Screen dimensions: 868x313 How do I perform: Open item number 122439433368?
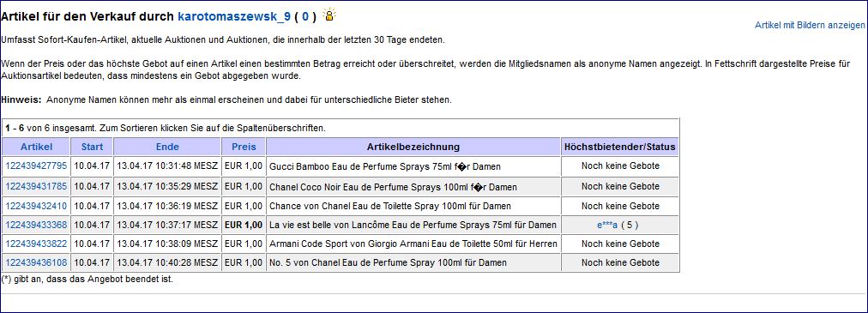point(36,225)
